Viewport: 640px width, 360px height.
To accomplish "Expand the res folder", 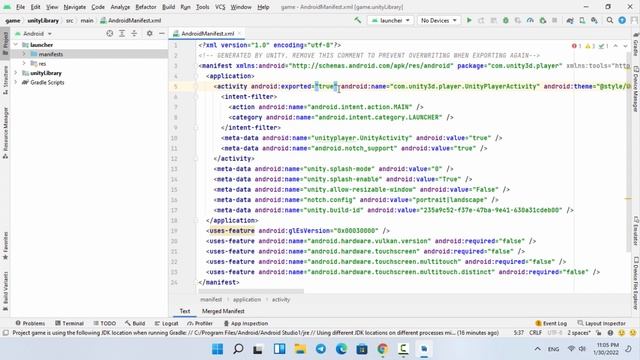I will 24,64.
